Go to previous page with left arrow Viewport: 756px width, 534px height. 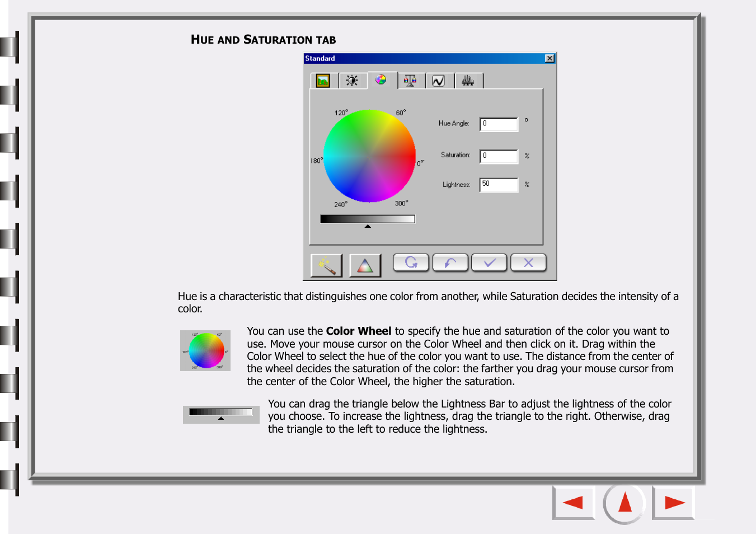pos(573,503)
